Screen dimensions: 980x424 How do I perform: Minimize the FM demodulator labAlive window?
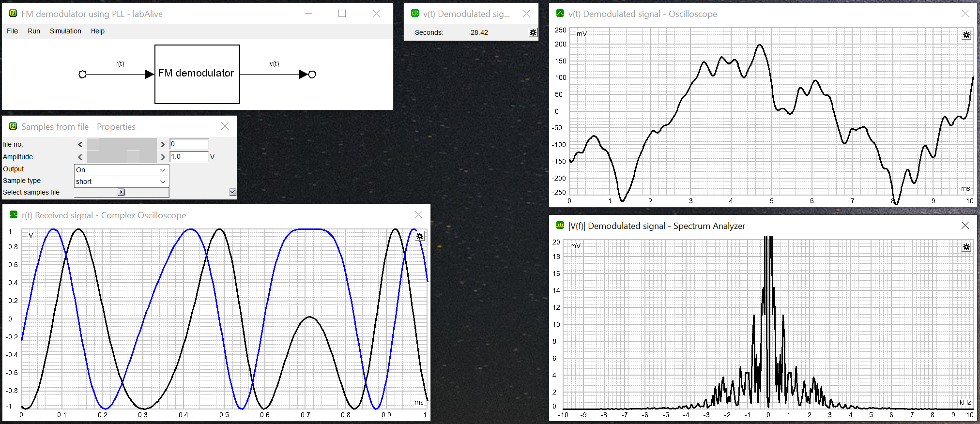tap(308, 14)
